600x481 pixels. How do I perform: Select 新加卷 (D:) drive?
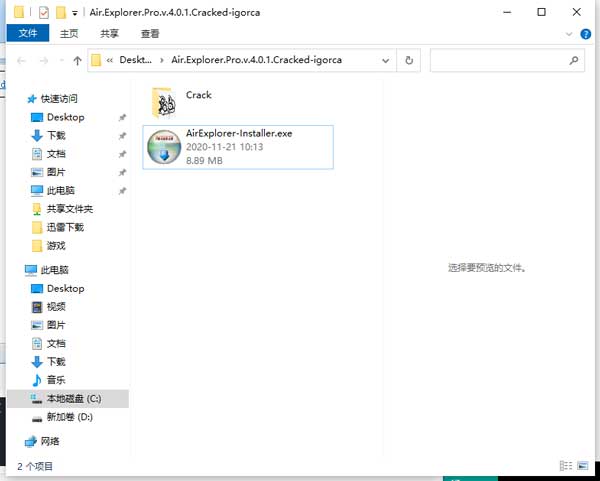pyautogui.click(x=70, y=417)
